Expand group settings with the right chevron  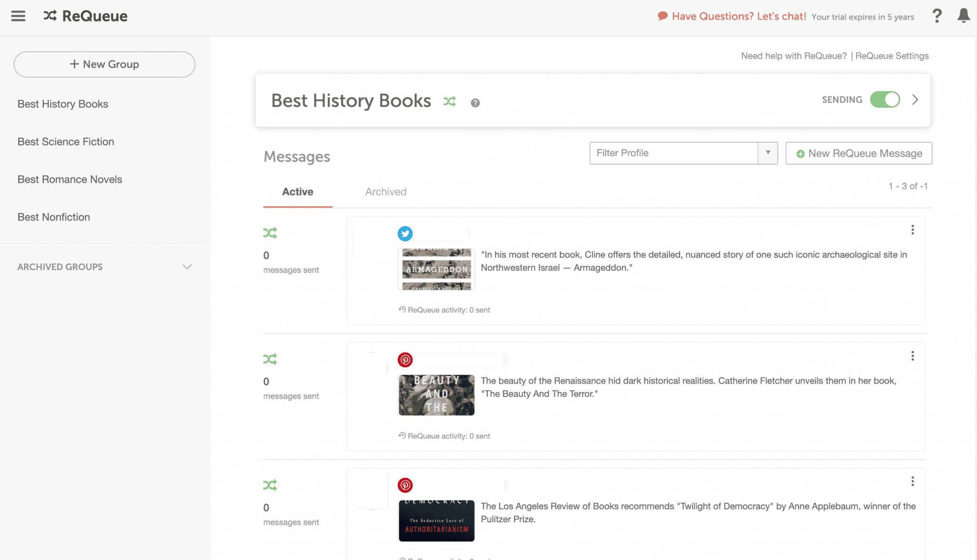(915, 100)
